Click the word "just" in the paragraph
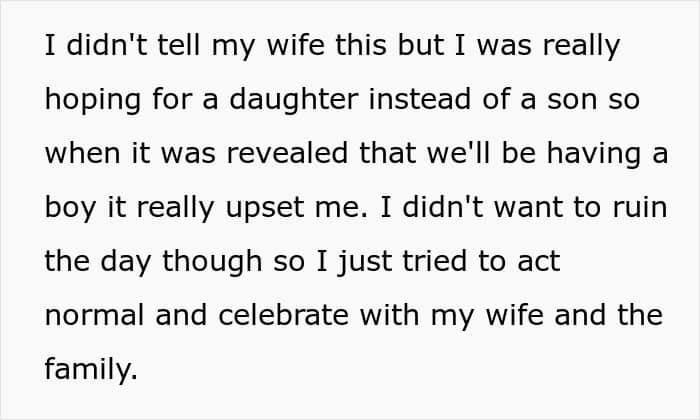 pos(365,262)
